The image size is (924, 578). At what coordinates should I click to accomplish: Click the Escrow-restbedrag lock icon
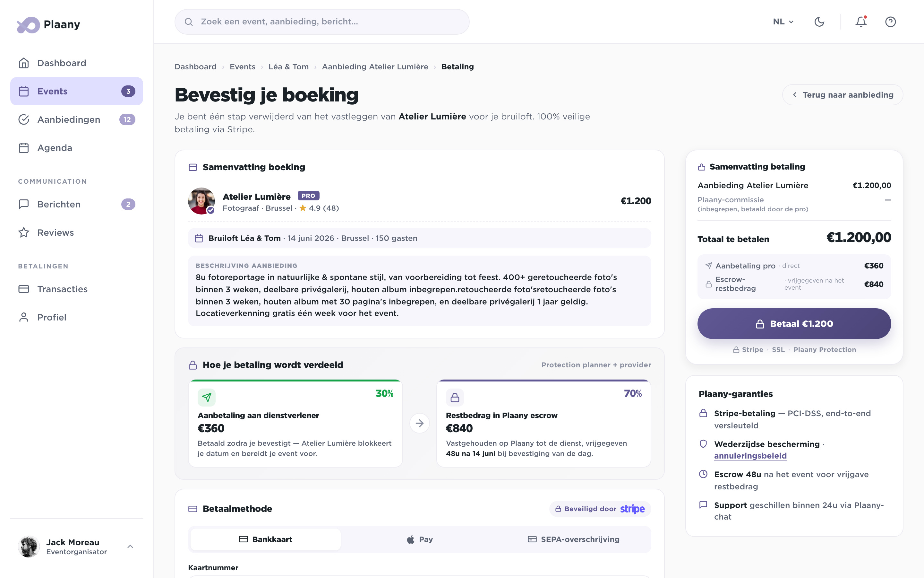point(709,284)
